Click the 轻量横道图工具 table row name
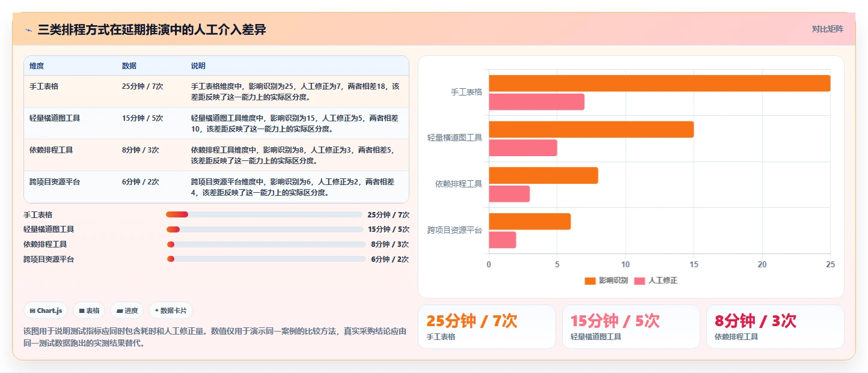This screenshot has height=373, width=868. pos(55,118)
